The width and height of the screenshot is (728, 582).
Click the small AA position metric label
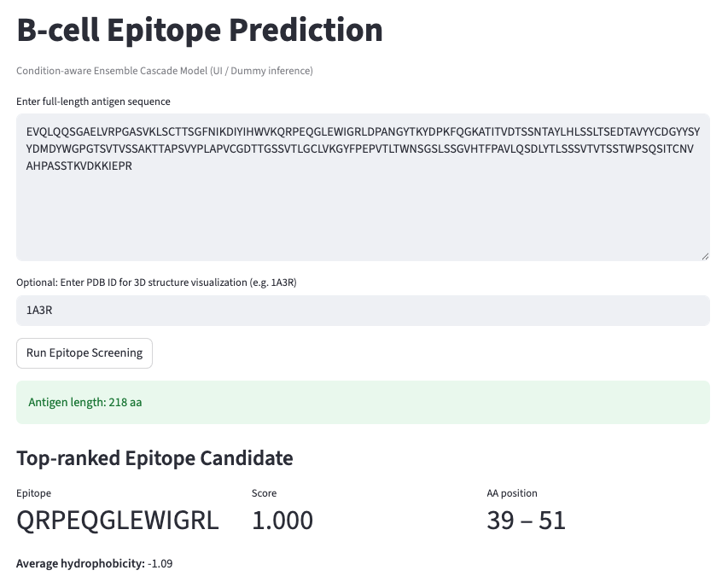(x=511, y=493)
